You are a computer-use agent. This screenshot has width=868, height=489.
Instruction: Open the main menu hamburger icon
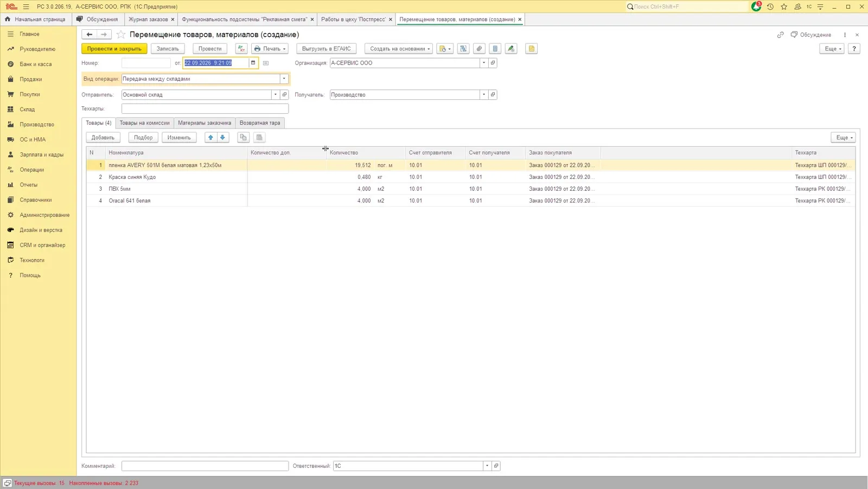(25, 7)
